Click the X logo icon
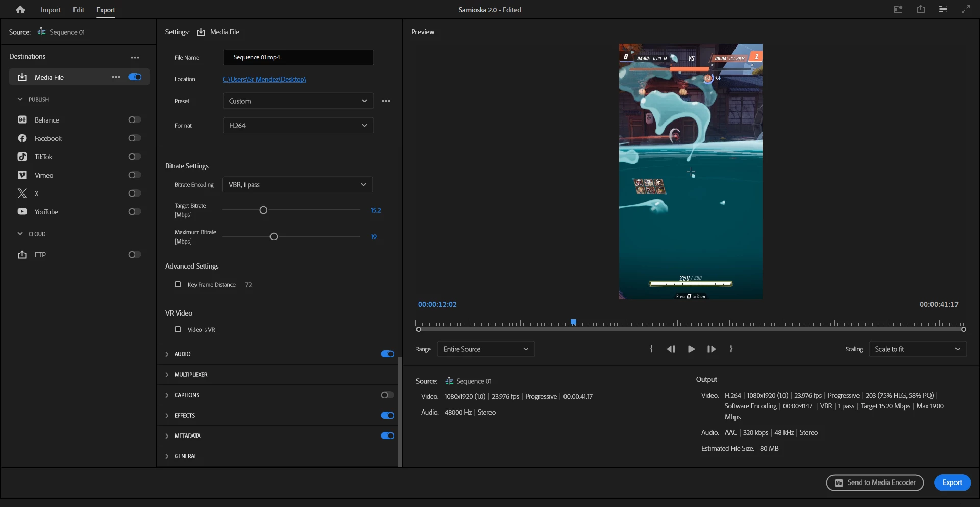 click(22, 194)
